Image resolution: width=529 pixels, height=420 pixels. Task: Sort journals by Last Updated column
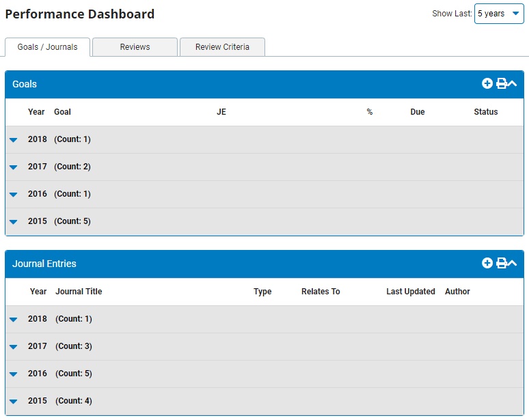click(x=410, y=292)
